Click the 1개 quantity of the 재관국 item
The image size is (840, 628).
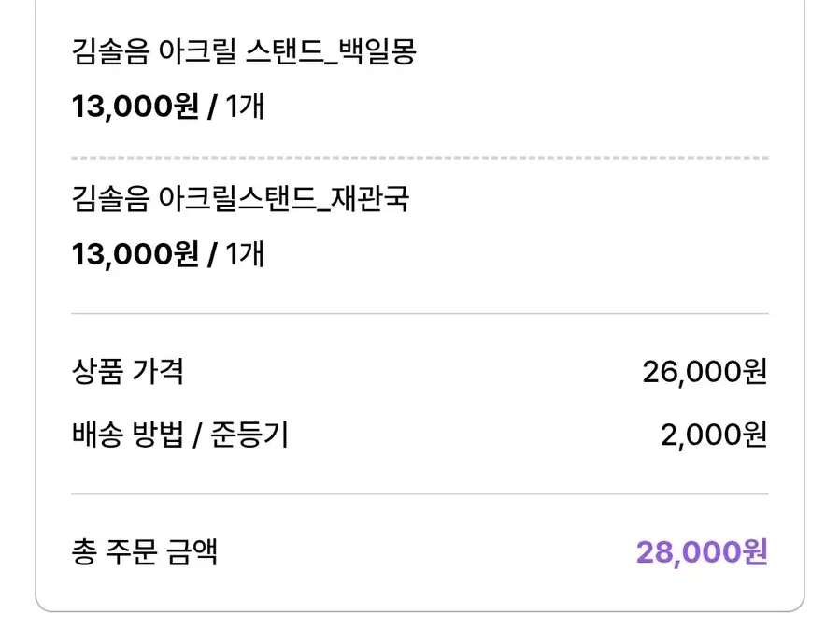pyautogui.click(x=245, y=253)
